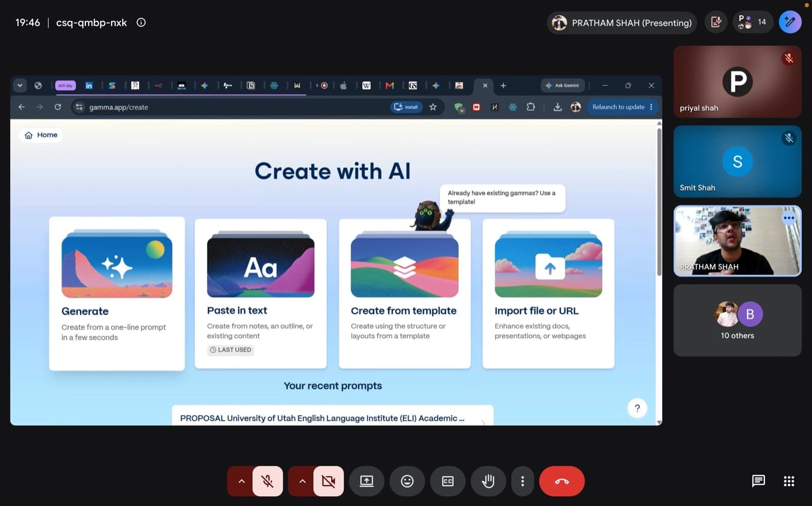Switch to the LinkedIn tab
This screenshot has height=506, width=812.
(89, 86)
